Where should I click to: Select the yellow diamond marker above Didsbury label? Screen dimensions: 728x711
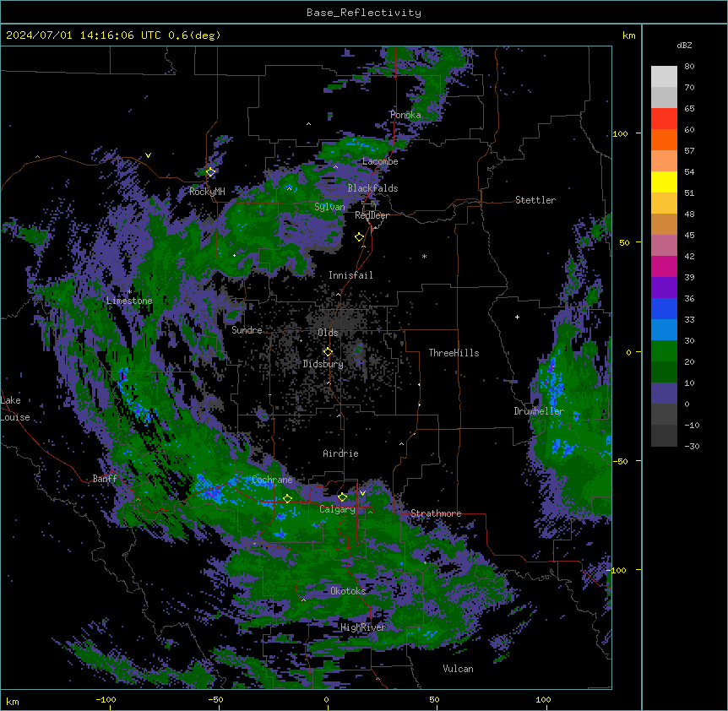click(x=328, y=352)
